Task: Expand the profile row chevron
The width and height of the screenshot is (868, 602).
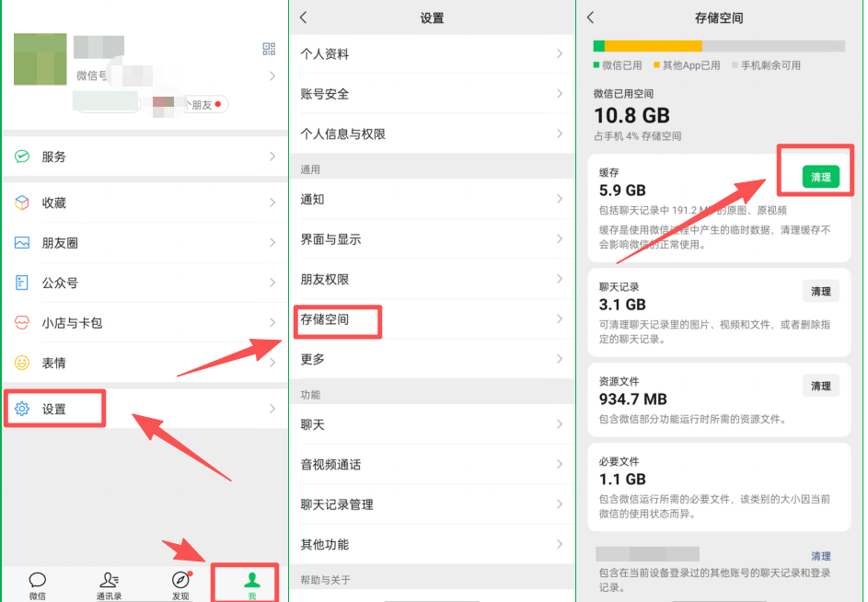Action: pyautogui.click(x=272, y=75)
